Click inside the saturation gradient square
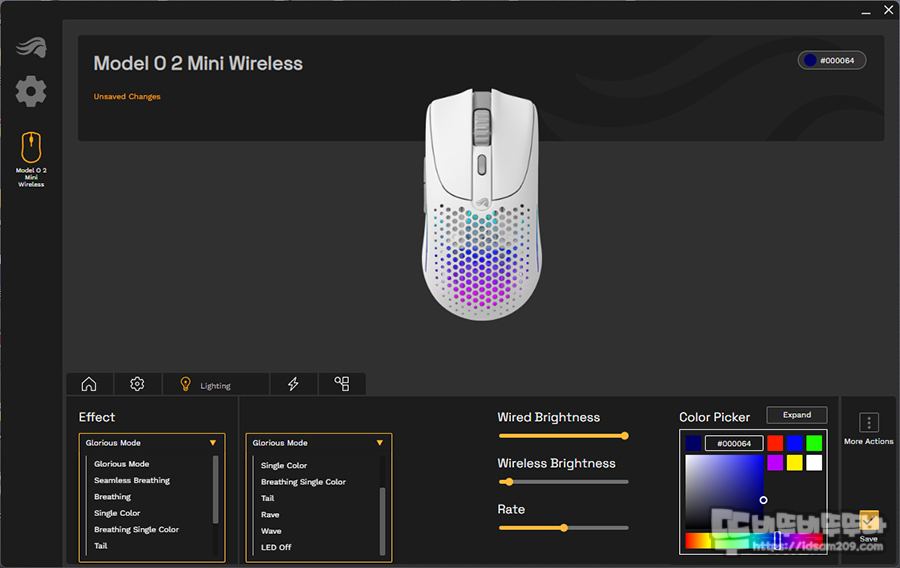Screen dimensions: 900x568 (x=724, y=492)
